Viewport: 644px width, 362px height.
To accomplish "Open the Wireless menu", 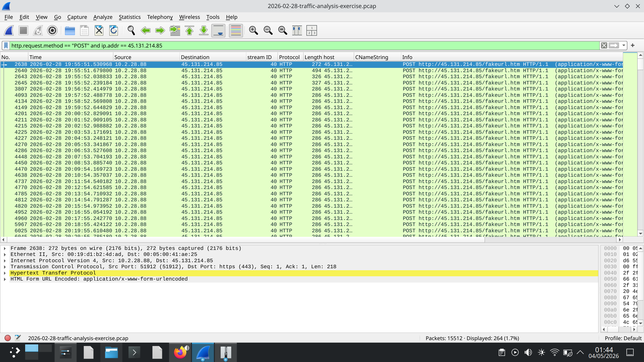I will (x=189, y=17).
